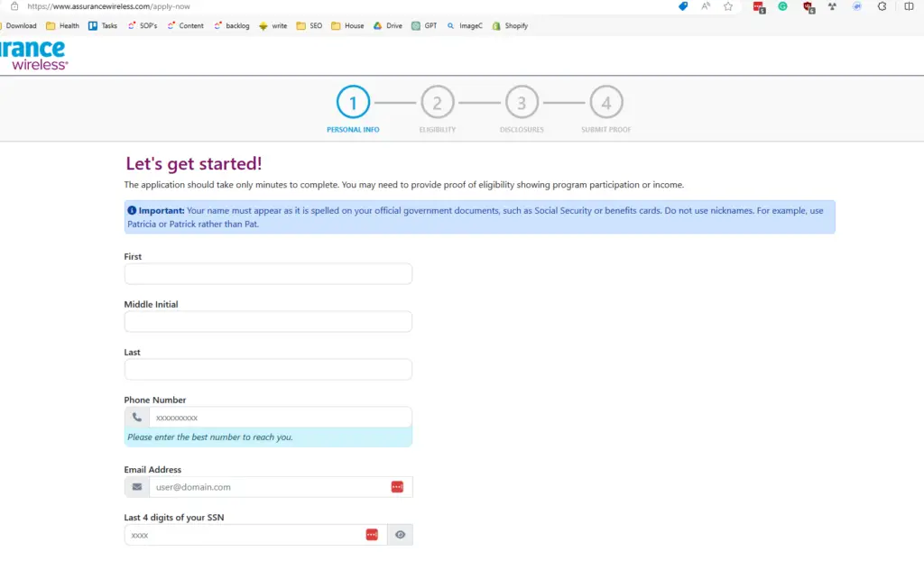Image resolution: width=924 pixels, height=561 pixels.
Task: Click the site lock icon in address bar
Action: (14, 6)
